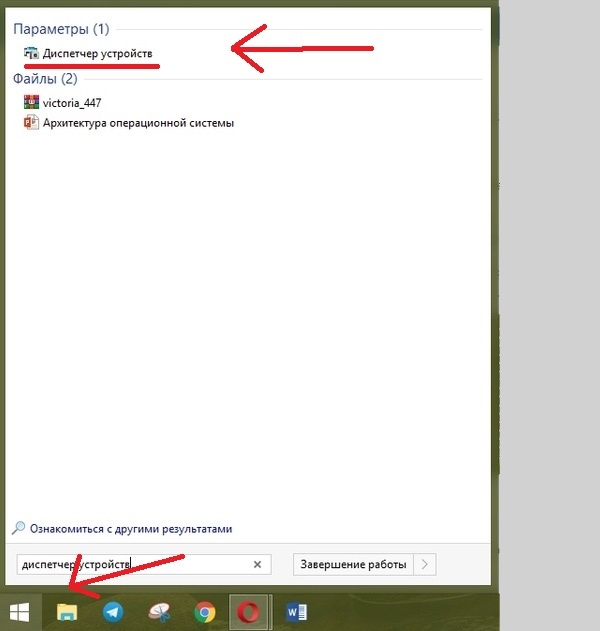Switch to Opera browser in the taskbar
This screenshot has width=600, height=631.
(248, 612)
